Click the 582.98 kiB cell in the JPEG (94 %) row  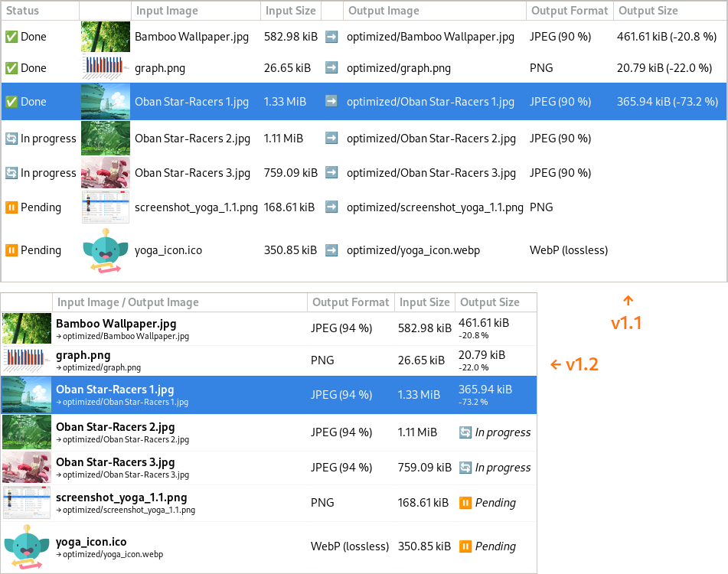[x=424, y=328]
